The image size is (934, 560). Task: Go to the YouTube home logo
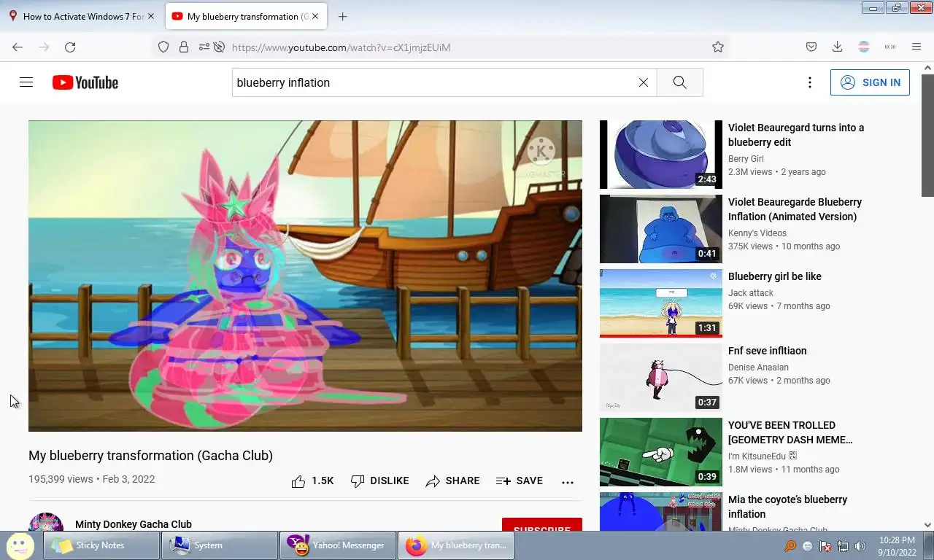[85, 82]
